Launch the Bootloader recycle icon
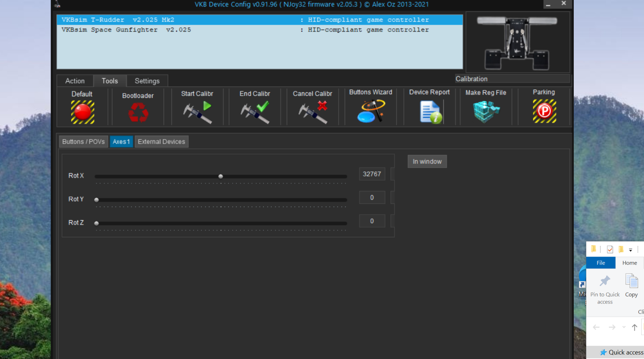644x359 pixels. click(x=138, y=112)
